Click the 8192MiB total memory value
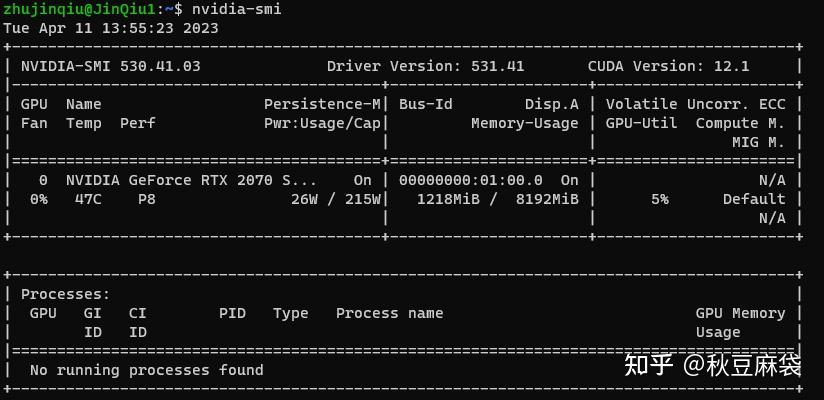The width and height of the screenshot is (824, 400). (547, 199)
